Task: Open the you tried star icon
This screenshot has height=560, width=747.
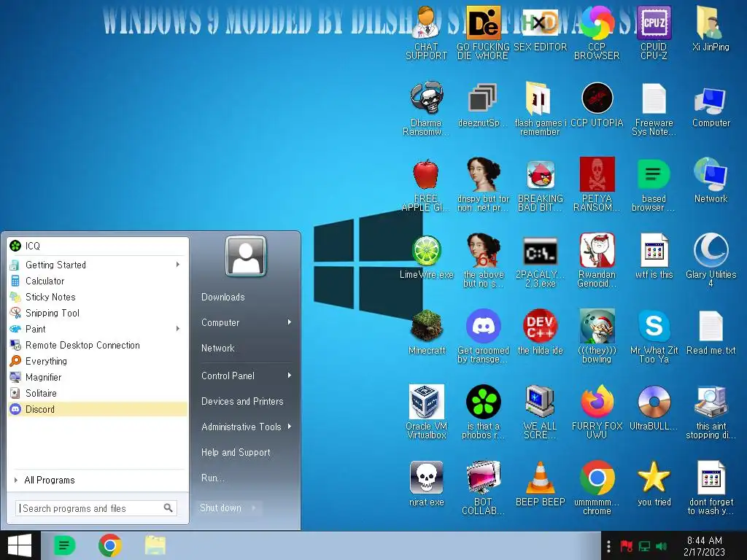Action: point(654,483)
